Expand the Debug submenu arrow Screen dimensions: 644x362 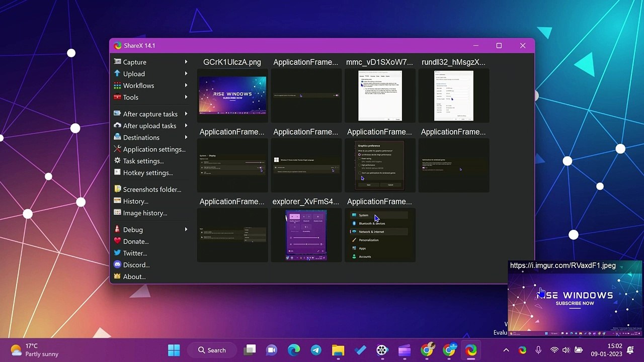click(x=186, y=230)
